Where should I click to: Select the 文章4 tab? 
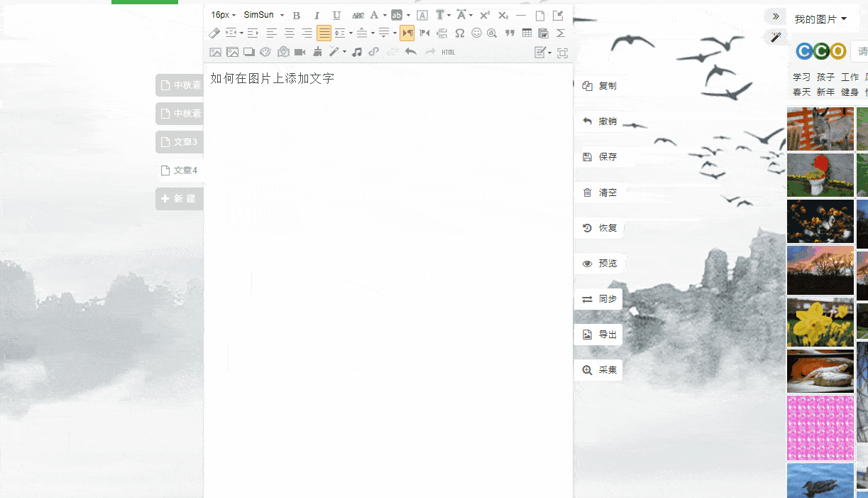point(180,170)
